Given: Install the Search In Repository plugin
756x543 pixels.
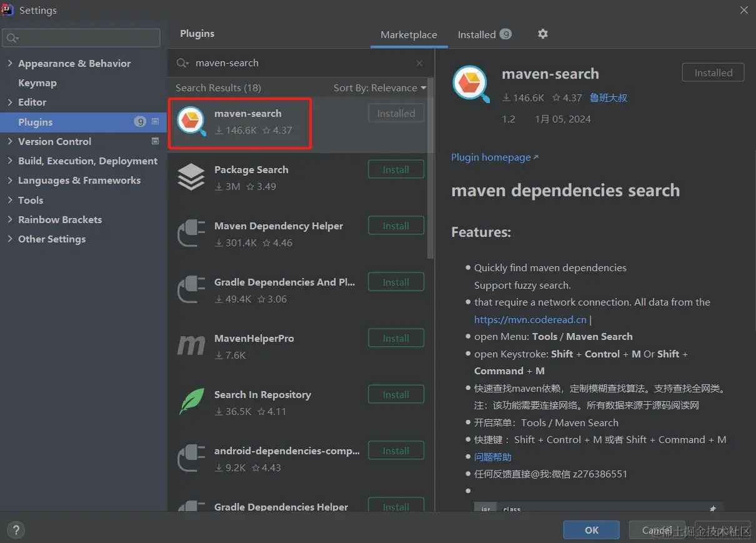Looking at the screenshot, I should (396, 394).
